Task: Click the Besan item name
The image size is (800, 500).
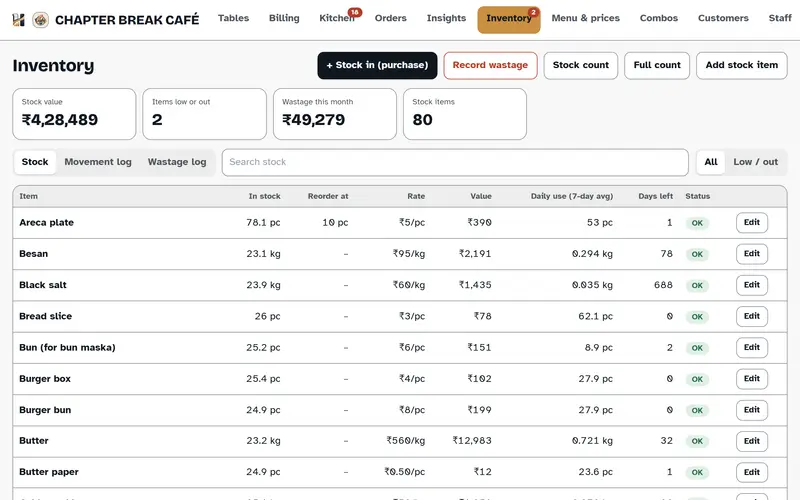Action: point(34,254)
